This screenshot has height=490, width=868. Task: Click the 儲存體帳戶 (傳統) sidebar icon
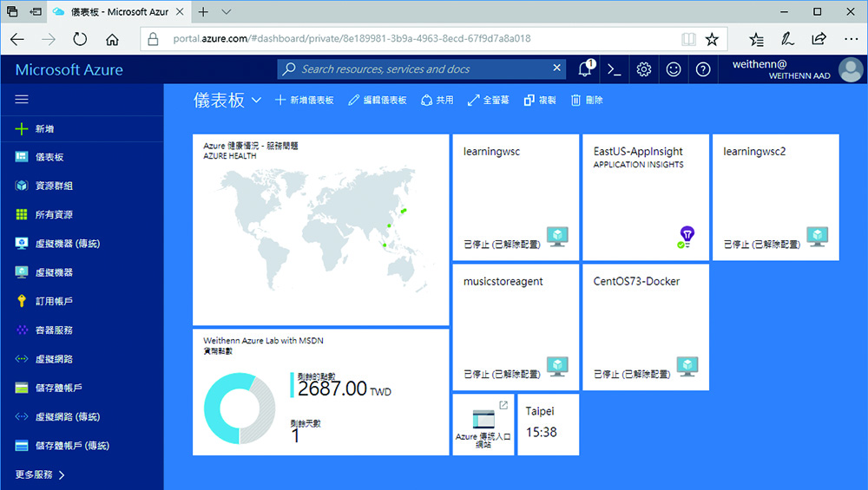click(22, 445)
